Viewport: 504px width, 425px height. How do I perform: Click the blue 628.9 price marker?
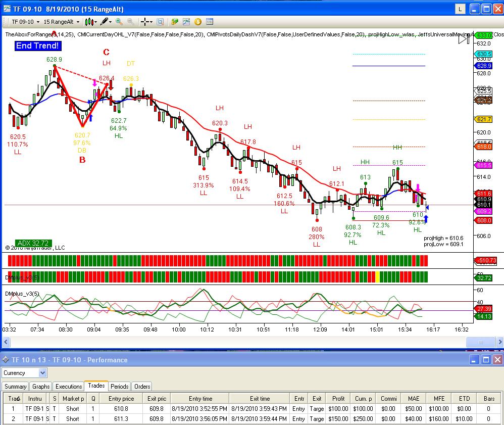pyautogui.click(x=483, y=66)
